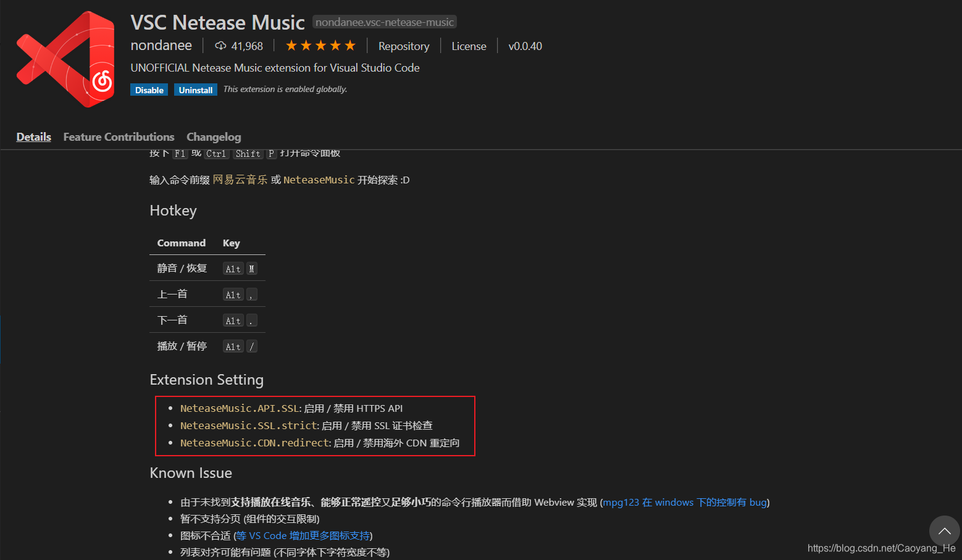962x560 pixels.
Task: Open the Details tab
Action: (34, 137)
